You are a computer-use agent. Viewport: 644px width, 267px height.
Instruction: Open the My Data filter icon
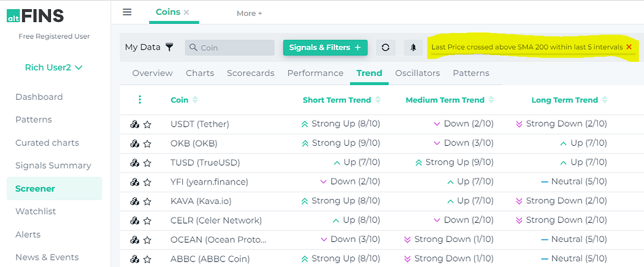click(169, 47)
